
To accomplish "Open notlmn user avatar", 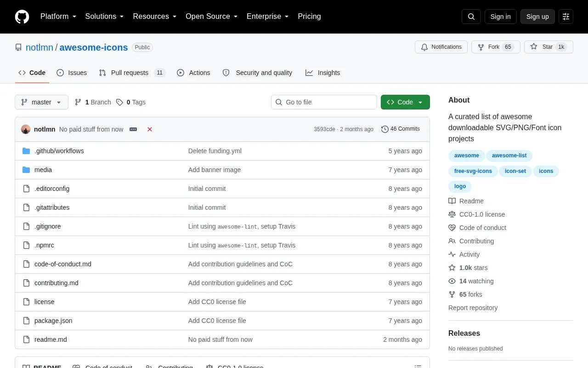I will (26, 129).
